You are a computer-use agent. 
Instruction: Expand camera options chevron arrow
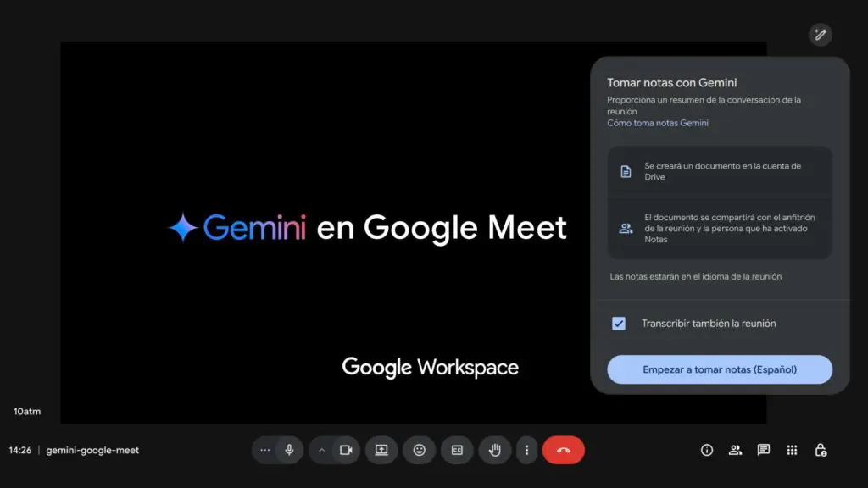click(321, 450)
